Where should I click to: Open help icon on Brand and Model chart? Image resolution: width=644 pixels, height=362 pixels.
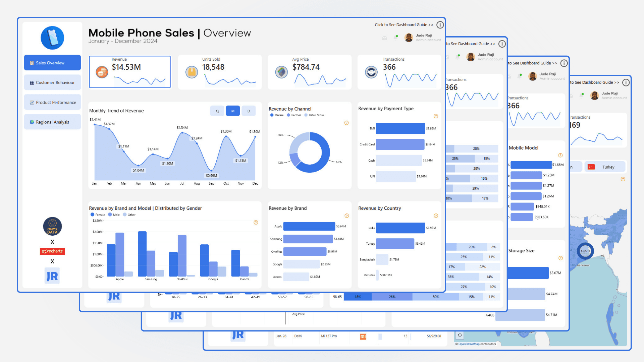256,222
